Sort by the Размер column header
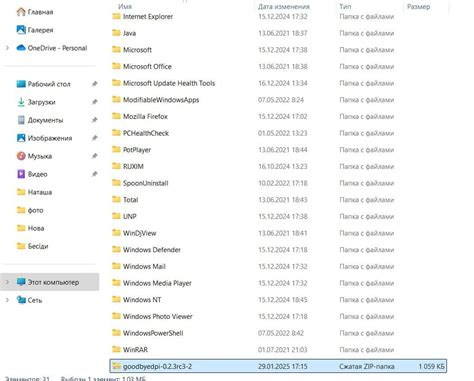This screenshot has width=474, height=381. click(418, 6)
